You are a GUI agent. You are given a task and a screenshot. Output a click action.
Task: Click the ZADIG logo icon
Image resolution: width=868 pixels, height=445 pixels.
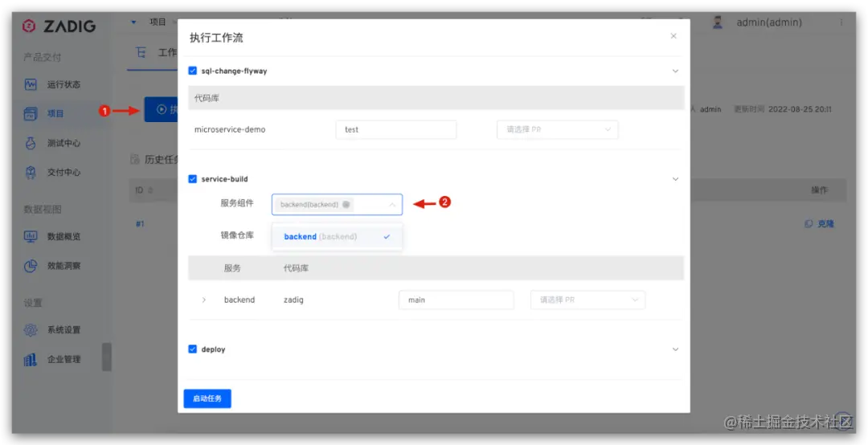tap(30, 26)
